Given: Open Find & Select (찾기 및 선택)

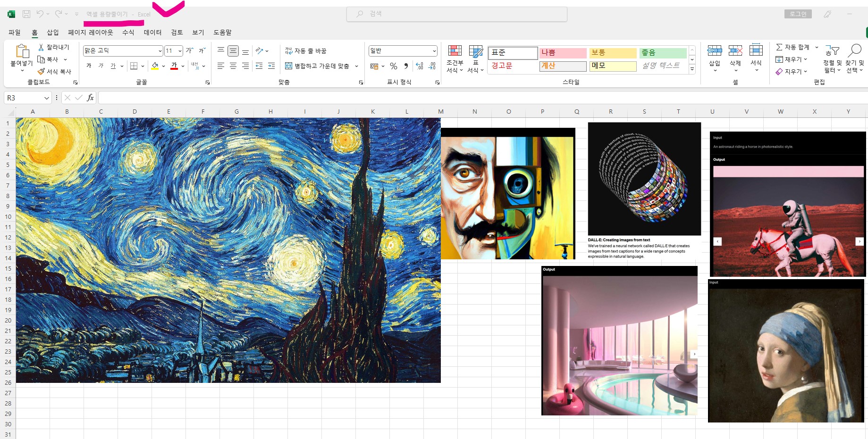Looking at the screenshot, I should [855, 59].
